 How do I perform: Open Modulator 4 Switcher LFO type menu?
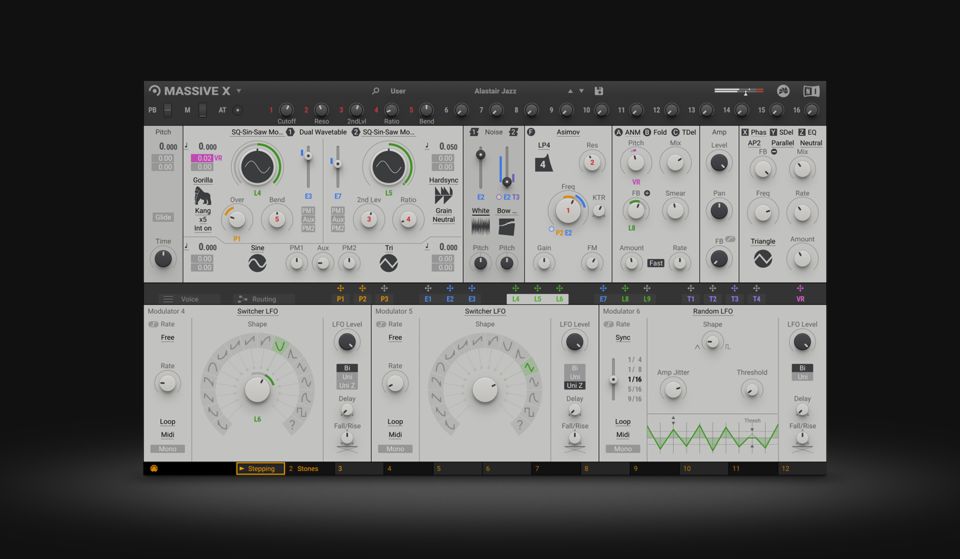(257, 312)
